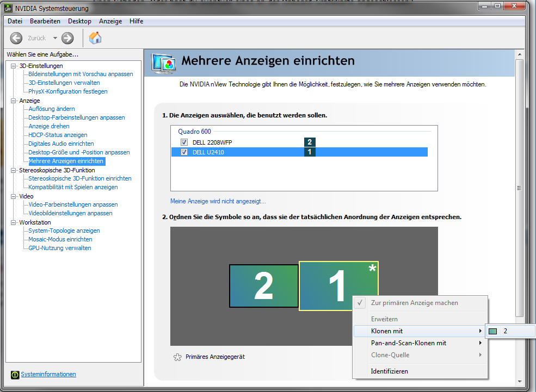Click the vertical scrollbar thumb
Image resolution: width=536 pixels, height=392 pixels.
click(x=520, y=188)
